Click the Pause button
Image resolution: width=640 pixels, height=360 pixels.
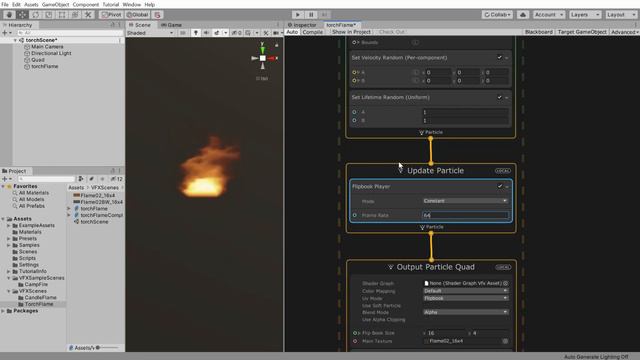coord(311,15)
